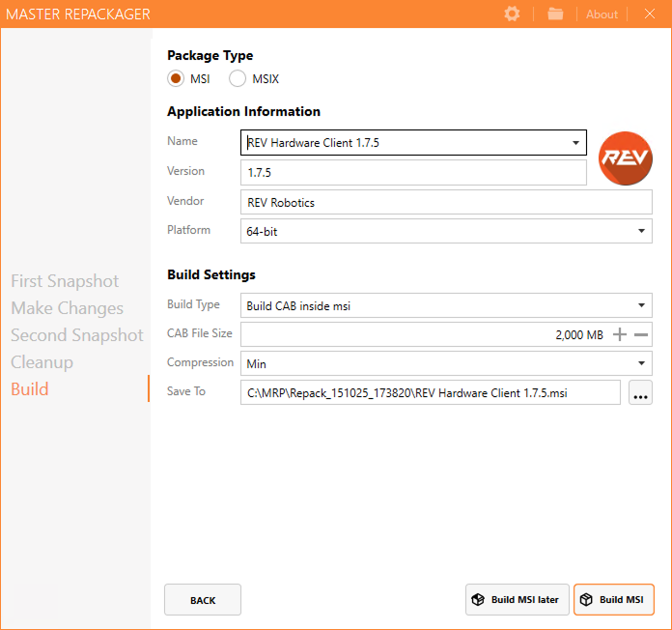Open the About menu
Screen dimensions: 672x630
point(602,14)
